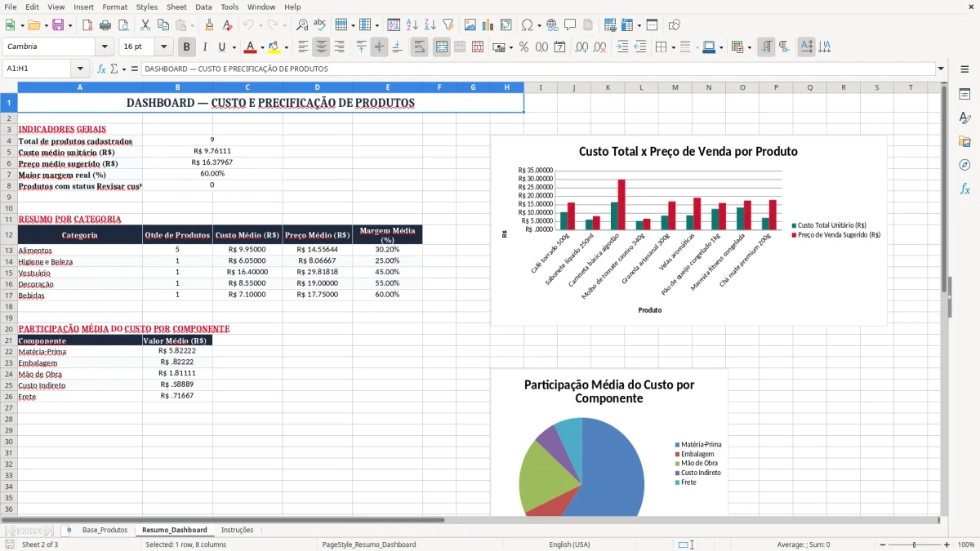980x551 pixels.
Task: Align cell text left
Action: tap(303, 47)
